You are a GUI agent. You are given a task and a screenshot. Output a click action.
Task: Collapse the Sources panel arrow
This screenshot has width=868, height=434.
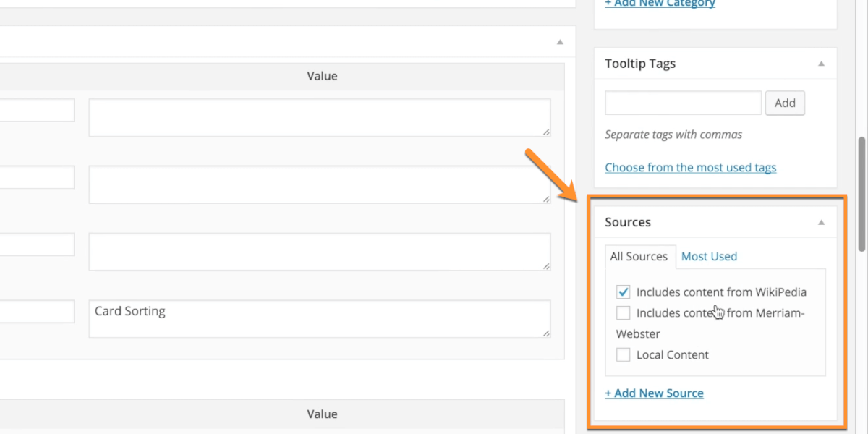(821, 223)
